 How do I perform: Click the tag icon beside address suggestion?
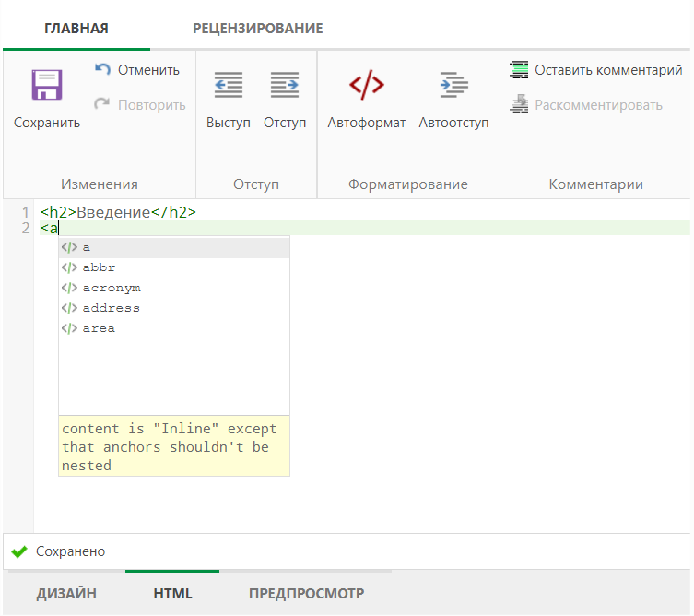(69, 308)
